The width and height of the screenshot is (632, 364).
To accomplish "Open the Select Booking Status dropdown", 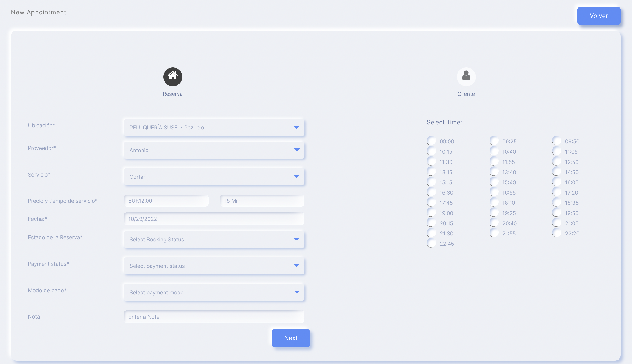I will (214, 239).
